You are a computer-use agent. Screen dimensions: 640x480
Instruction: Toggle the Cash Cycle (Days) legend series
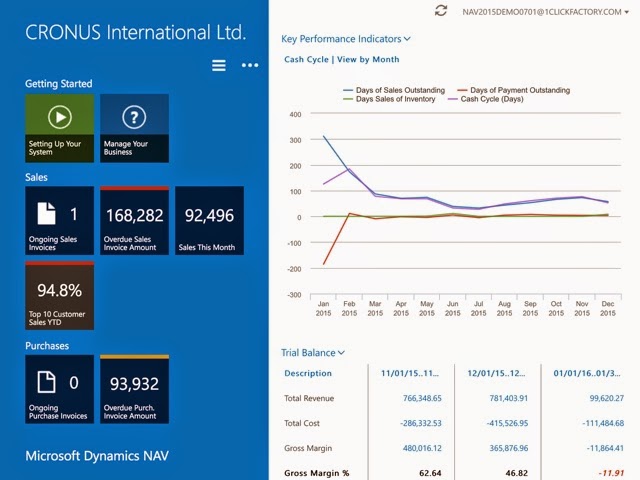coord(503,100)
